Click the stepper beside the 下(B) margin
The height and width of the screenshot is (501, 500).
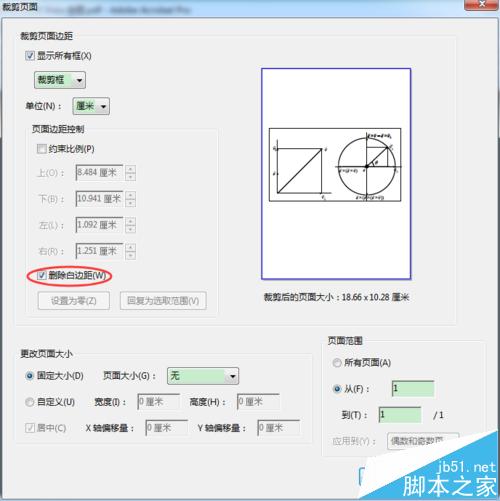pyautogui.click(x=130, y=199)
